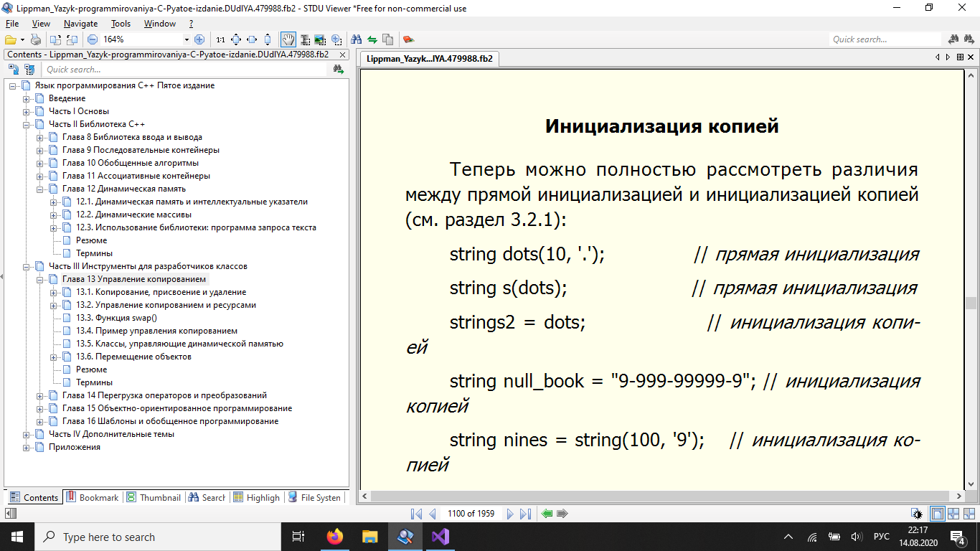Go to previous page arrow

click(x=433, y=514)
